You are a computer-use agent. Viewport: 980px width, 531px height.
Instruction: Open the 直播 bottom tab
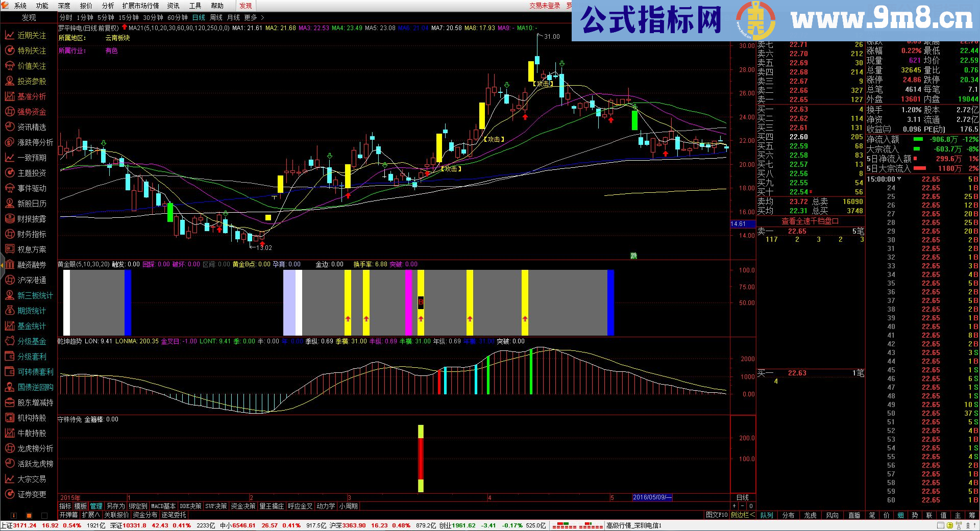pos(854,515)
